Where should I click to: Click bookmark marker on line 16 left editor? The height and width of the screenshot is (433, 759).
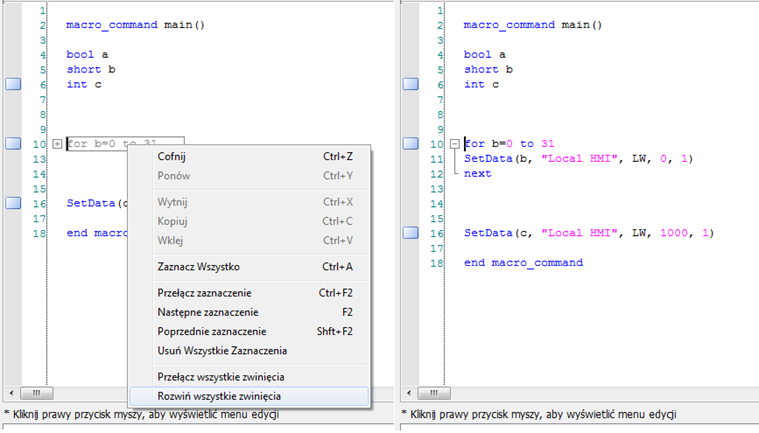coord(13,203)
